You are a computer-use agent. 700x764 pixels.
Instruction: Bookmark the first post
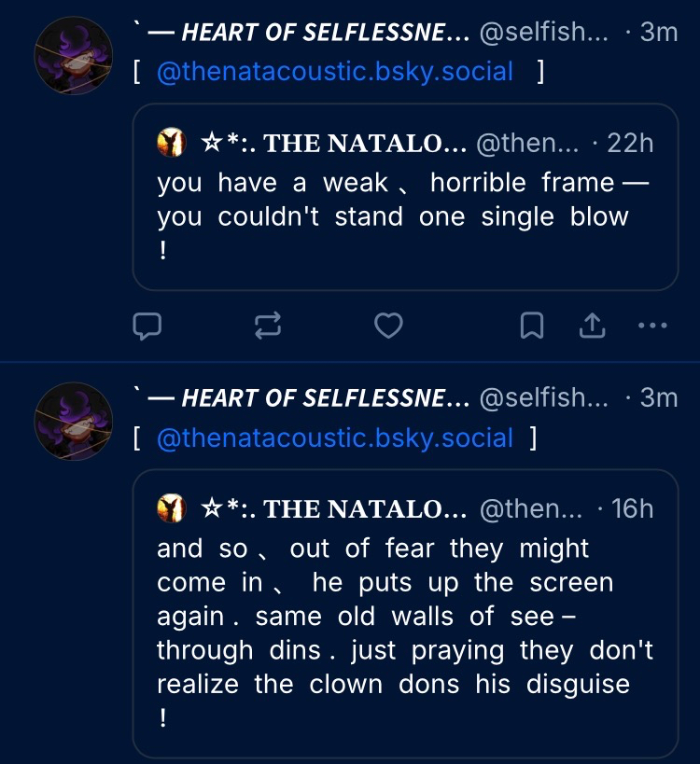[532, 326]
